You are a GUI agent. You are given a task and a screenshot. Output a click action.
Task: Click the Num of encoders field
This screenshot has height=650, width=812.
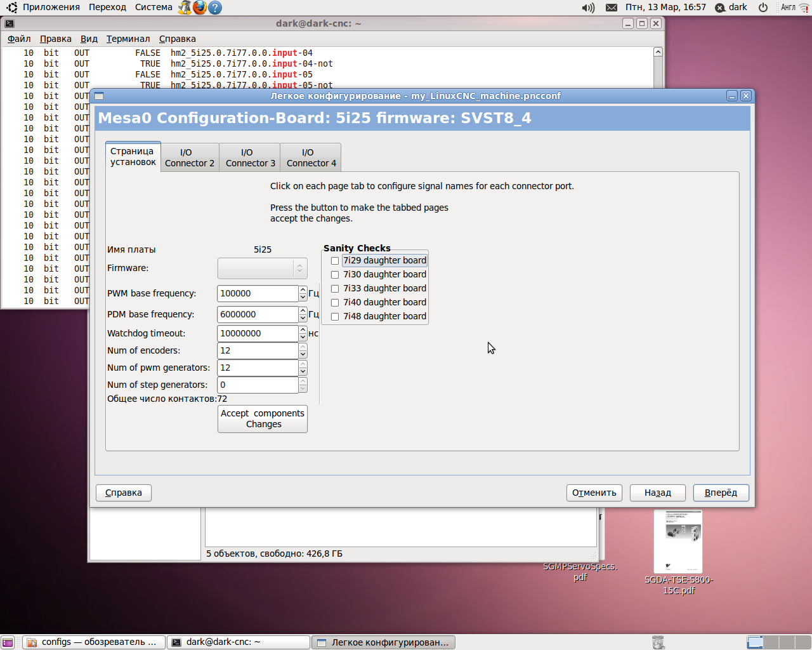(258, 350)
